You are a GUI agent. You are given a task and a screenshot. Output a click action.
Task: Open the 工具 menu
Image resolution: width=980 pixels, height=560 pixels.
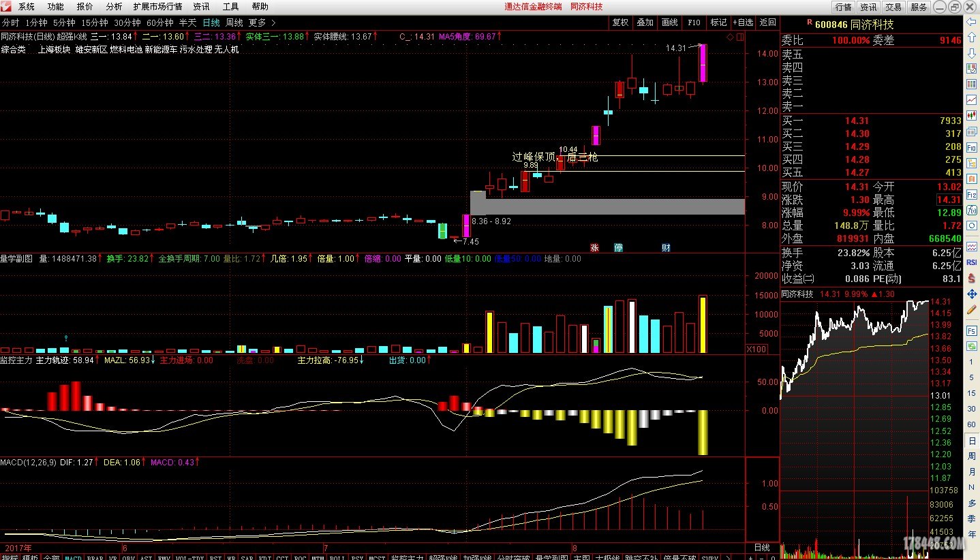click(x=230, y=7)
